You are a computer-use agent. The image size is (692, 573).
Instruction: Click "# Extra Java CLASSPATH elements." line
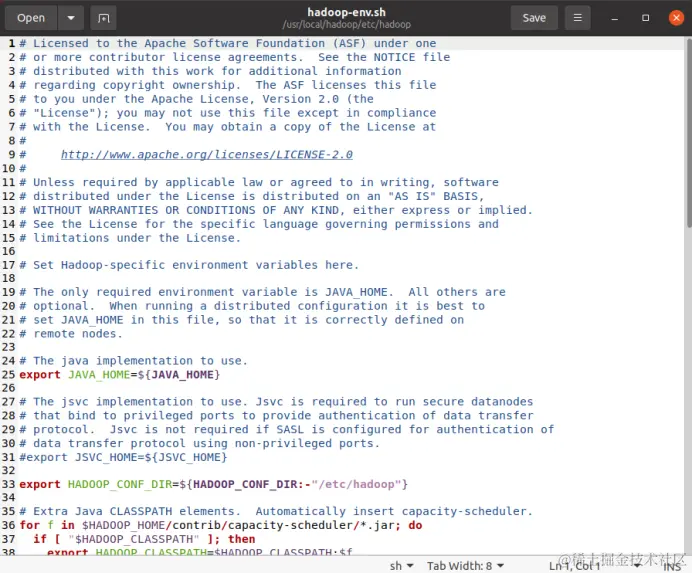pos(276,511)
